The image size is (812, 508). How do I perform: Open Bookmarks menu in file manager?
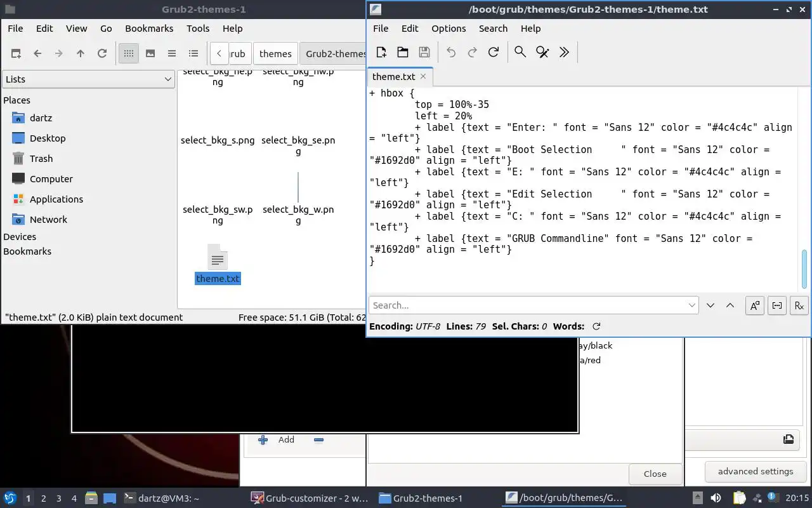(x=149, y=29)
